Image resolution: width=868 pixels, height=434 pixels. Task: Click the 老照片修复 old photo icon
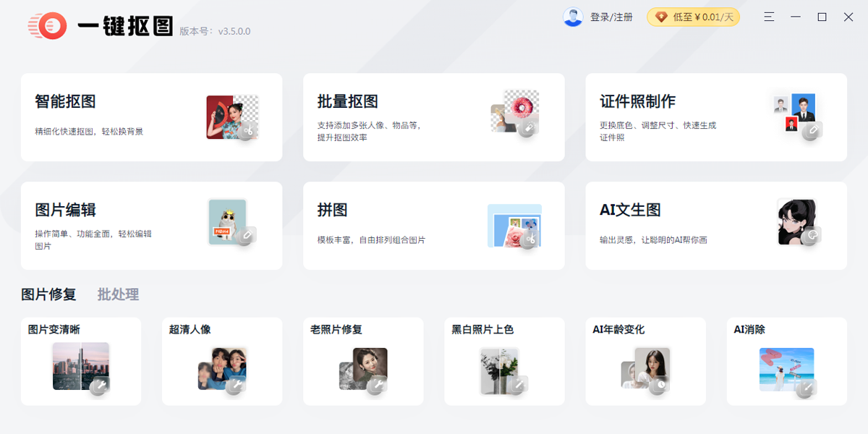coord(363,371)
